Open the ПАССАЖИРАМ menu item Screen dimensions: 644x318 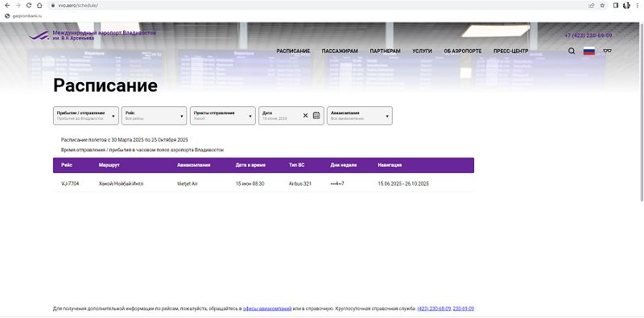(x=340, y=52)
